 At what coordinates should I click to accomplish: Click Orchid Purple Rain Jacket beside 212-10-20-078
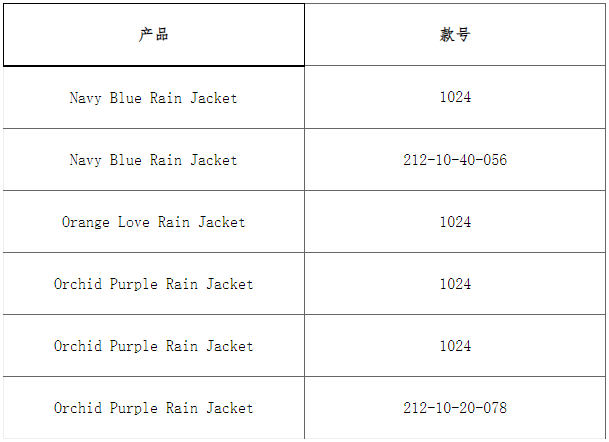pyautogui.click(x=154, y=408)
